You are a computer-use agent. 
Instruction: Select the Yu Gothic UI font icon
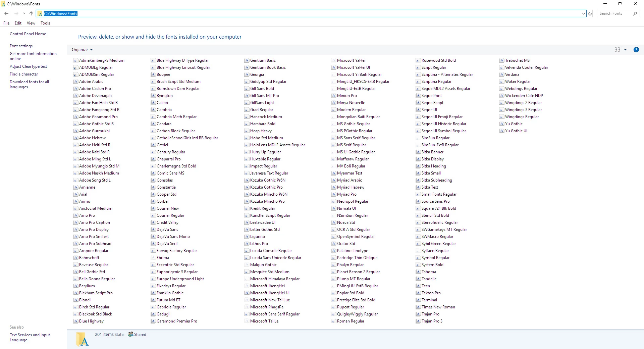[x=502, y=131]
